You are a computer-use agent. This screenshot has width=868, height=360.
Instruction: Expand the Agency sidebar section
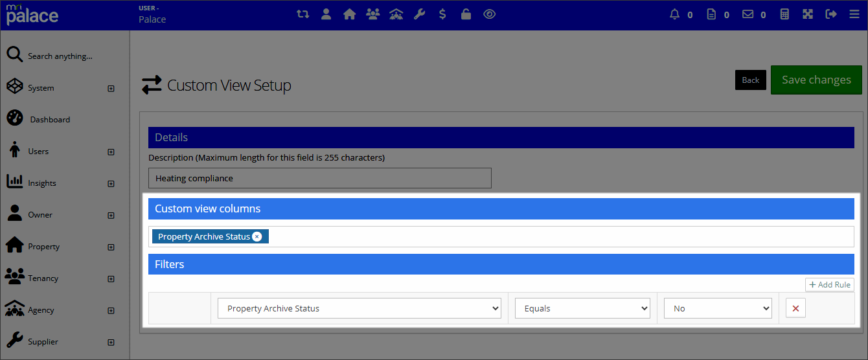click(x=111, y=311)
